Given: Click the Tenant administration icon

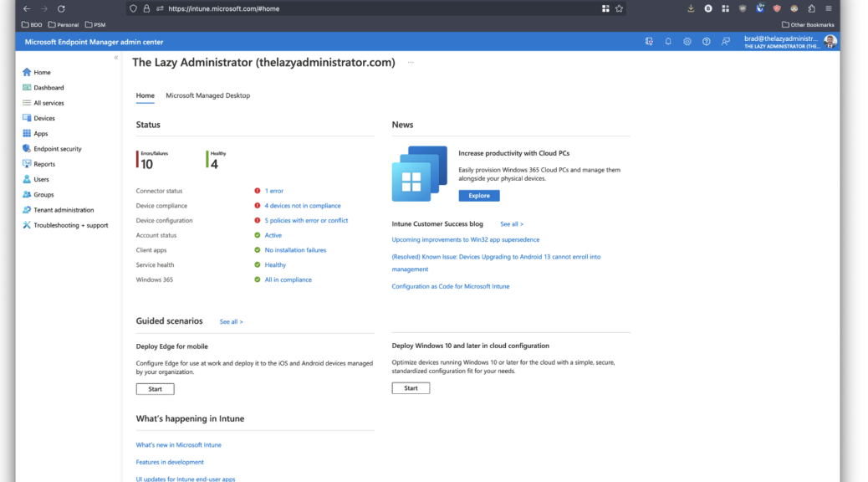Looking at the screenshot, I should (27, 210).
